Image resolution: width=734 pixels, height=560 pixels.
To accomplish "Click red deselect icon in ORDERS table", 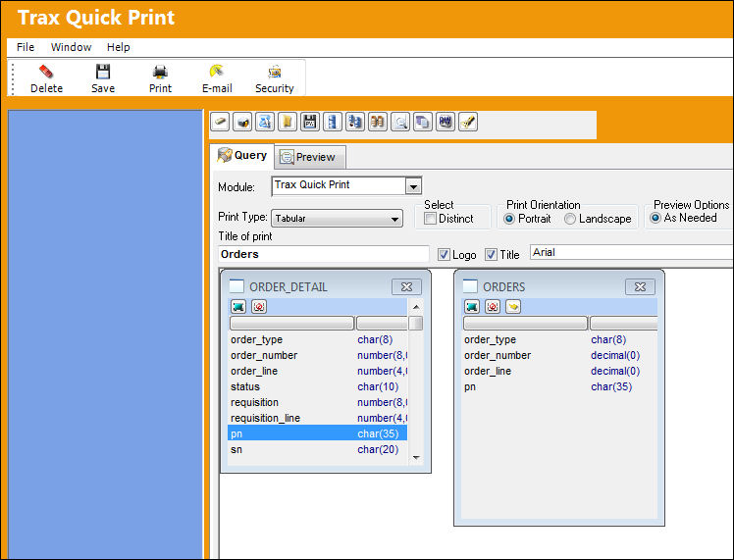I will (493, 307).
